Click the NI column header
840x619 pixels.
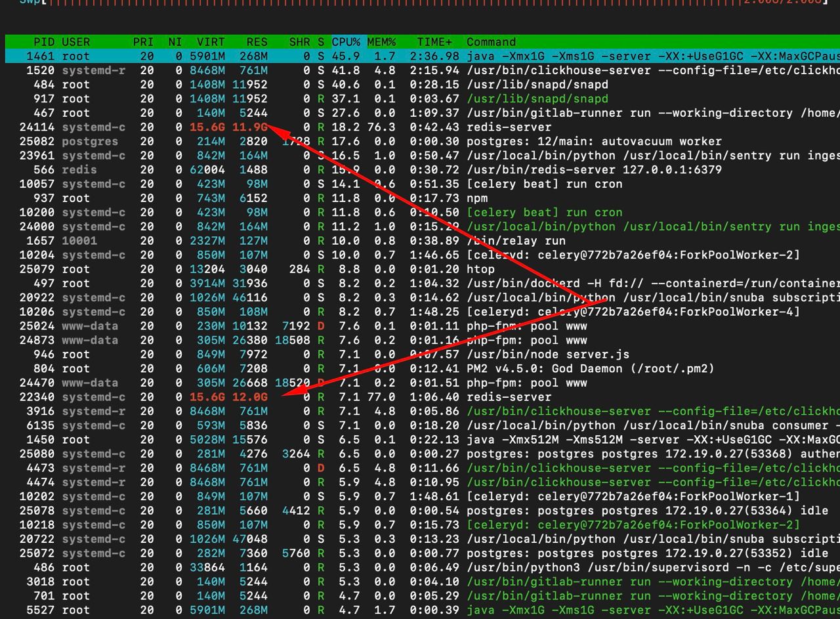(175, 42)
